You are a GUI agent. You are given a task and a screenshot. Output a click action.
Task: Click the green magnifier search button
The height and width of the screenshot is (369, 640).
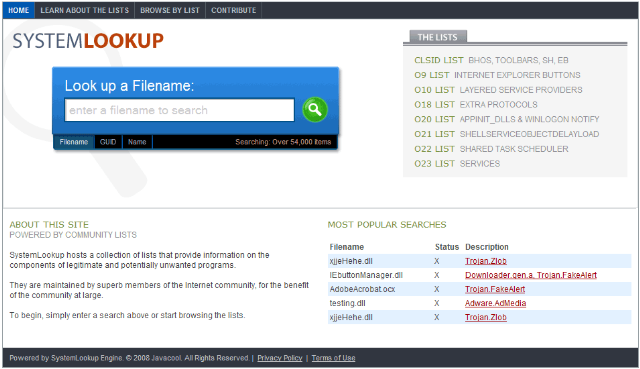[315, 109]
